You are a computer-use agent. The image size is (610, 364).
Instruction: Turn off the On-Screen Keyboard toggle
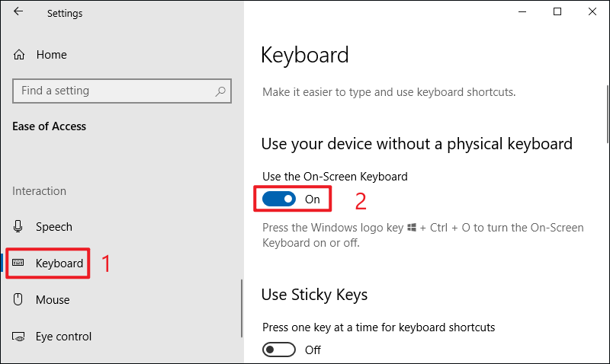[279, 199]
